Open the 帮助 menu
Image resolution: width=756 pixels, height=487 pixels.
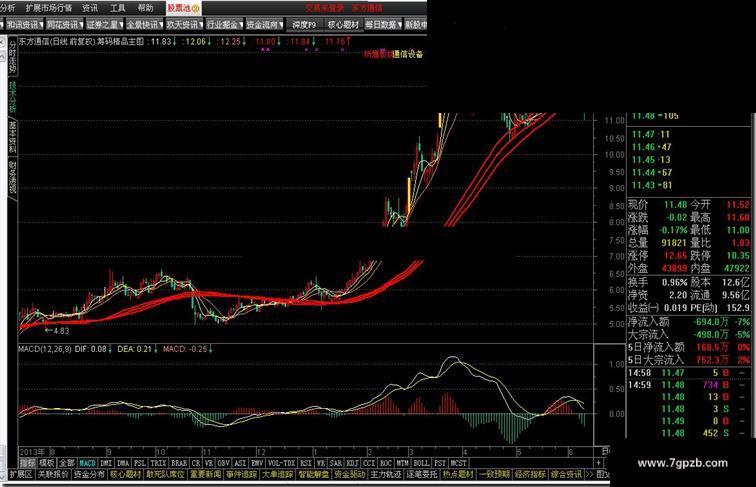coord(146,8)
